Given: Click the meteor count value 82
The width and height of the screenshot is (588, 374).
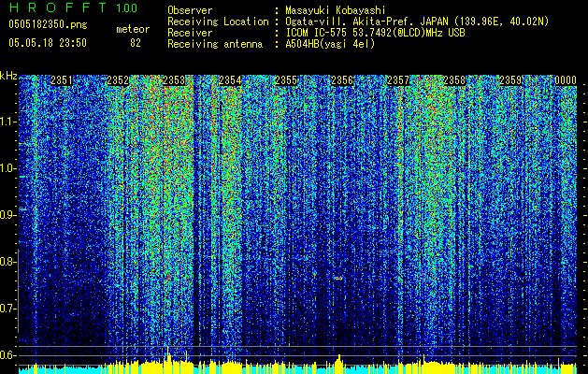Looking at the screenshot, I should pos(136,43).
